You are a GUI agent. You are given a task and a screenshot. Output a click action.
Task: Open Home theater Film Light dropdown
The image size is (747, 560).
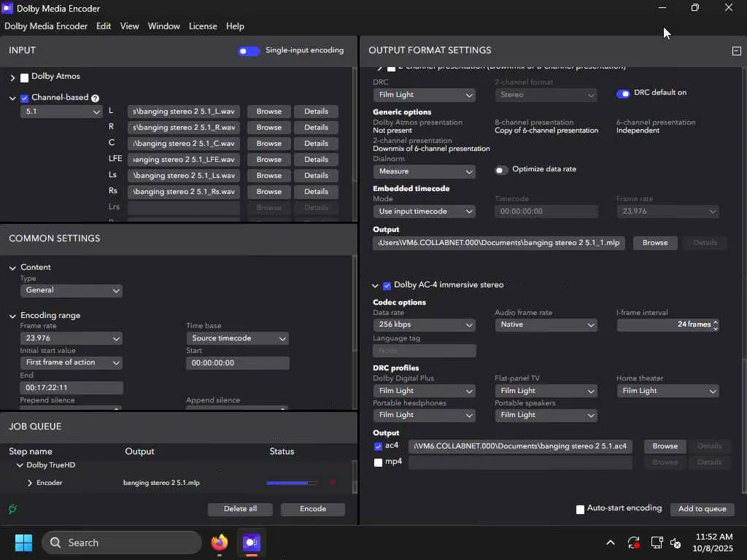click(667, 391)
